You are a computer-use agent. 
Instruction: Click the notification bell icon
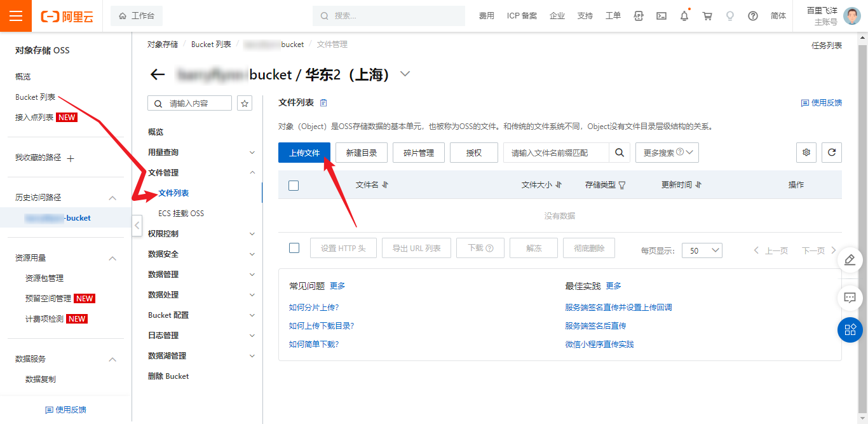[684, 16]
